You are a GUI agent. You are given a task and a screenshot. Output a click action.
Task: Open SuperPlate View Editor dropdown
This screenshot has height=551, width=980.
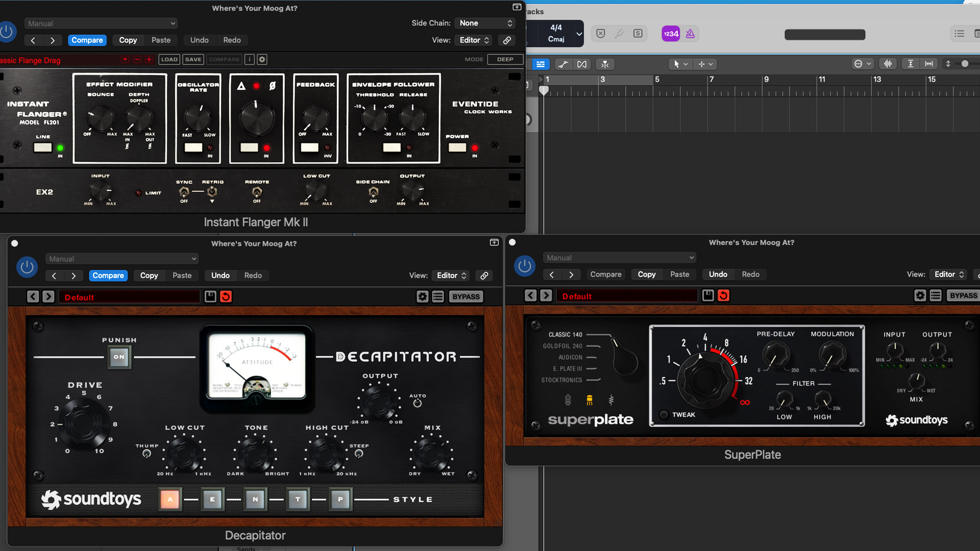tap(948, 274)
